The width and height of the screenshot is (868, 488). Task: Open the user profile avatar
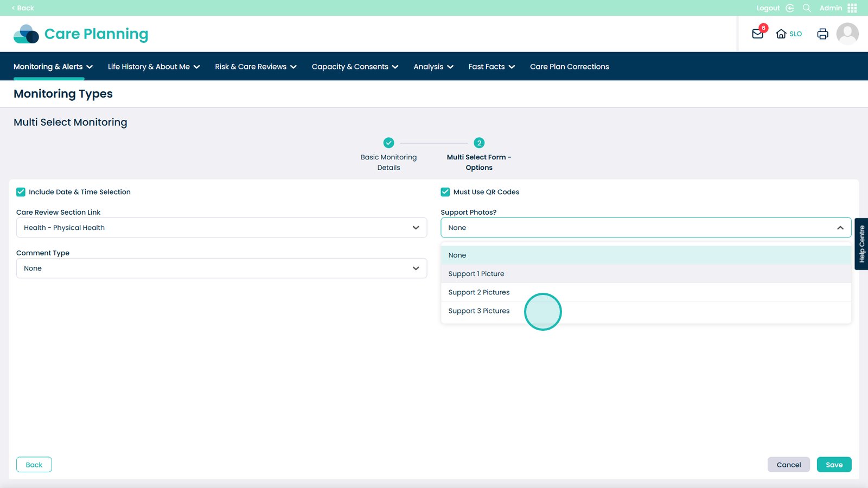click(847, 34)
